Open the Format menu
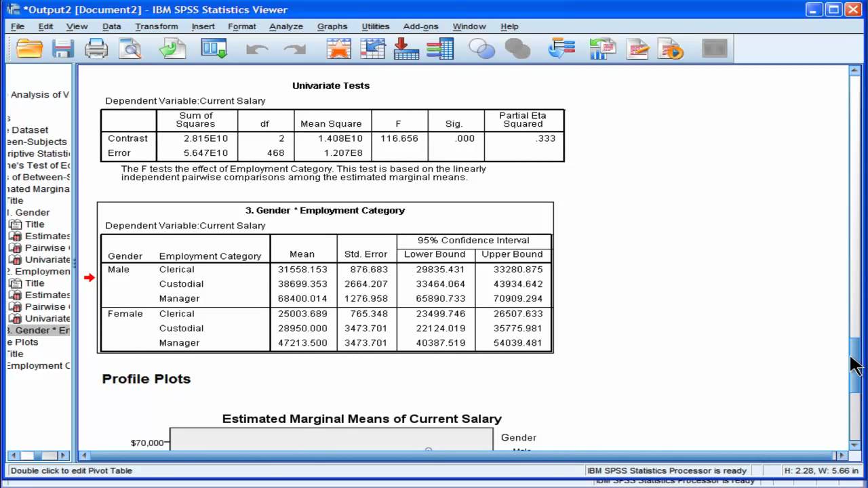868x488 pixels. coord(242,26)
